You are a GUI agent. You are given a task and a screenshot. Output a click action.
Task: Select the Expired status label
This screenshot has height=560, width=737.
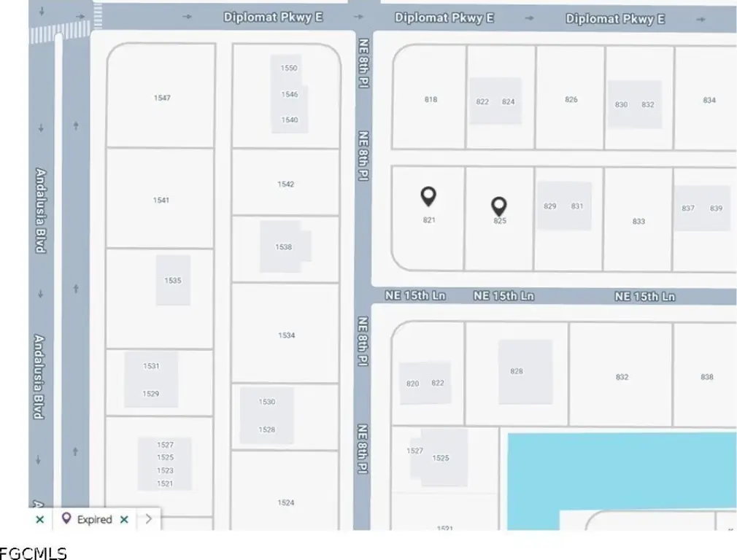(x=94, y=519)
